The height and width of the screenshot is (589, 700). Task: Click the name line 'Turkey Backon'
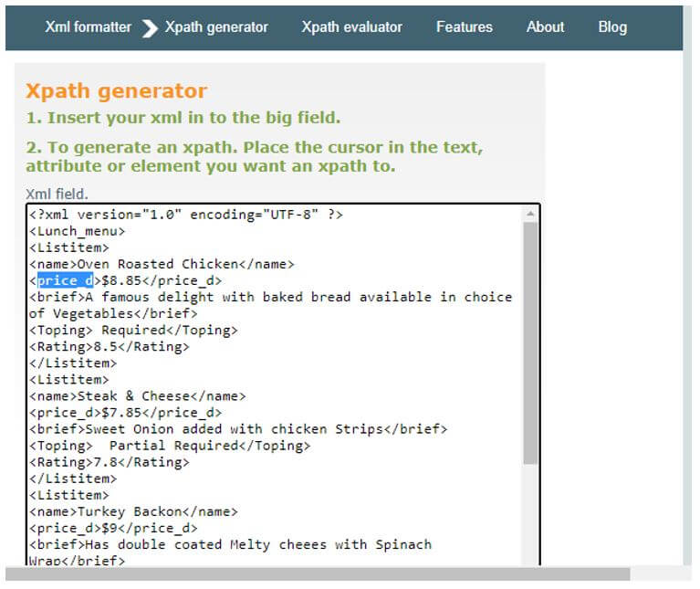pos(133,512)
